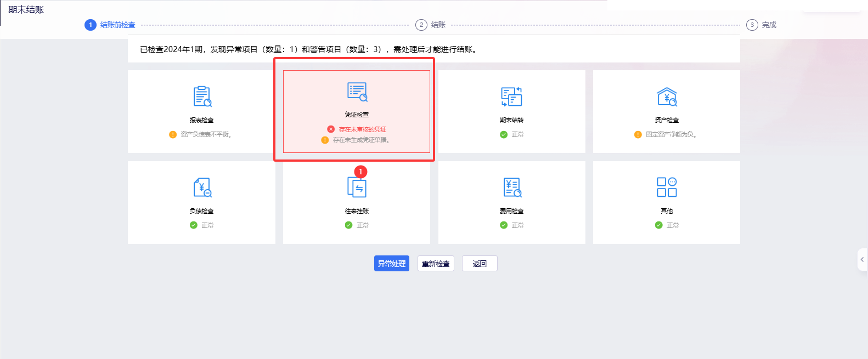Viewport: 868px width, 359px height.
Task: Click the 资产检查 card title
Action: [667, 120]
